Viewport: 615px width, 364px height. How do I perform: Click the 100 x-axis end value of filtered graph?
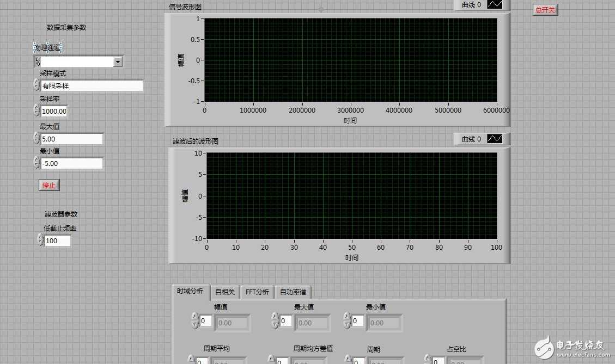(x=497, y=247)
